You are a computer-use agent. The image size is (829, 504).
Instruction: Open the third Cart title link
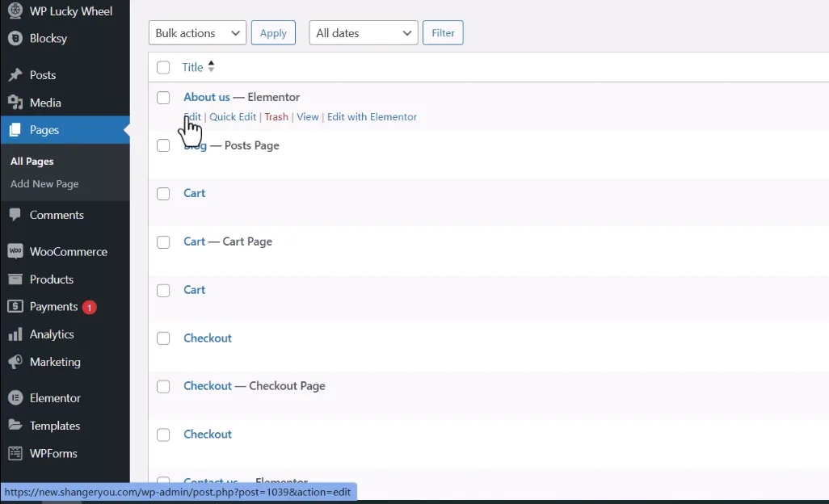click(x=194, y=290)
